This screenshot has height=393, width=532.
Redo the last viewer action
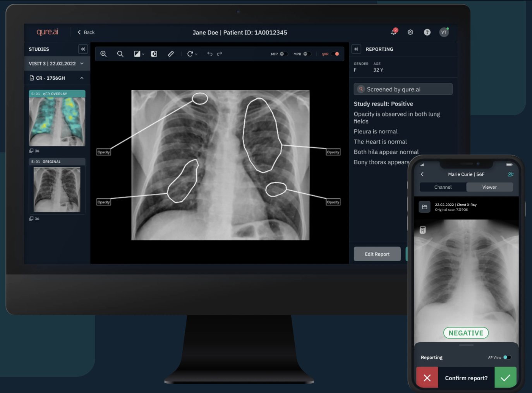220,54
